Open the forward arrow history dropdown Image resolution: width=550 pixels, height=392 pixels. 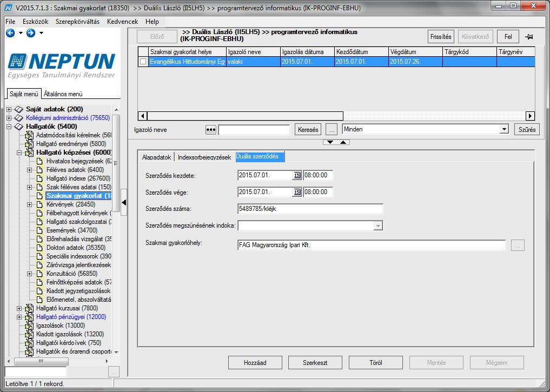tap(42, 33)
